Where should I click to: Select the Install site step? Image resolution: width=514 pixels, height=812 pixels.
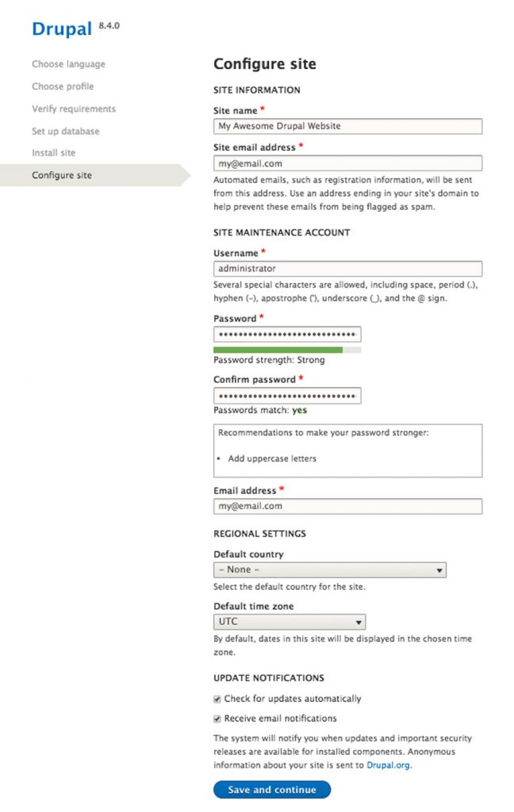pyautogui.click(x=53, y=153)
